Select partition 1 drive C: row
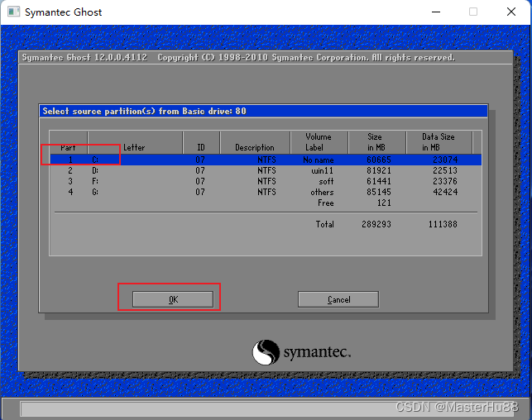Screen dimensions: 532x420 [266, 160]
